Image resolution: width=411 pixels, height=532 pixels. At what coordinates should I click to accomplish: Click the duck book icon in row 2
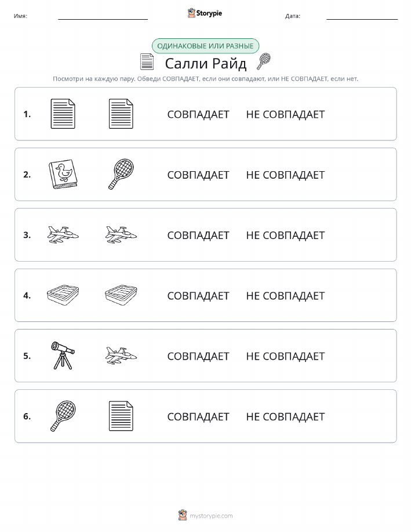pos(63,174)
